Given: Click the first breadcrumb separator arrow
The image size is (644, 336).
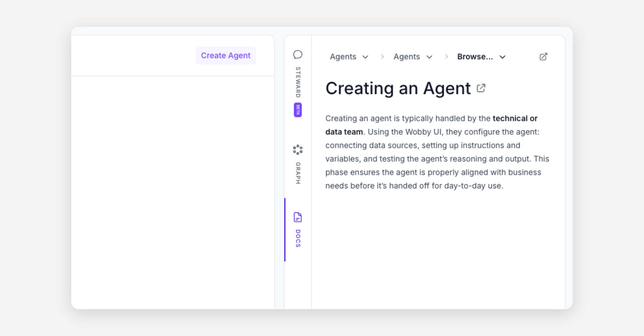Looking at the screenshot, I should click(382, 57).
